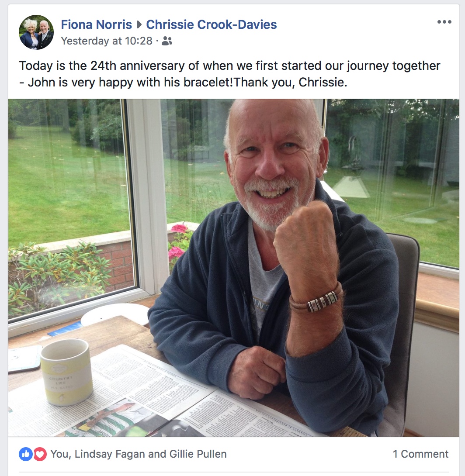Click the red heart Love reaction icon
The width and height of the screenshot is (465, 476).
pos(40,454)
